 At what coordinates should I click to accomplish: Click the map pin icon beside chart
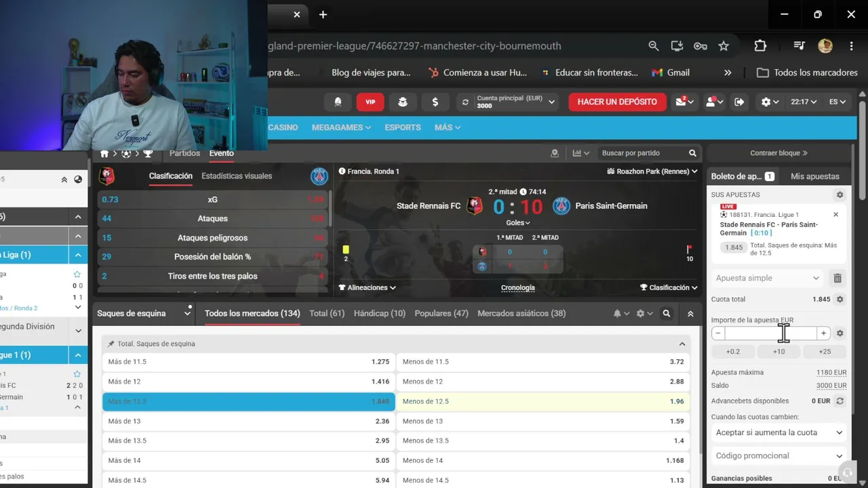[555, 153]
